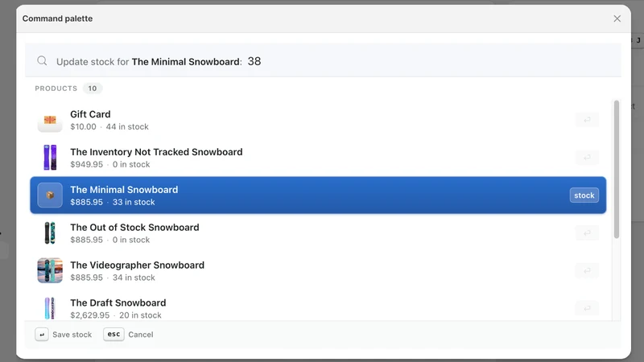Image resolution: width=644 pixels, height=362 pixels.
Task: Click the esc Cancel button
Action: pyautogui.click(x=128, y=335)
